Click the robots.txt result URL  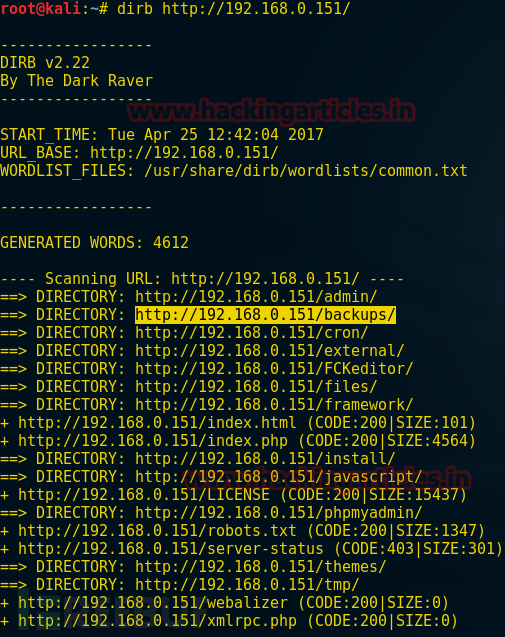(x=157, y=531)
